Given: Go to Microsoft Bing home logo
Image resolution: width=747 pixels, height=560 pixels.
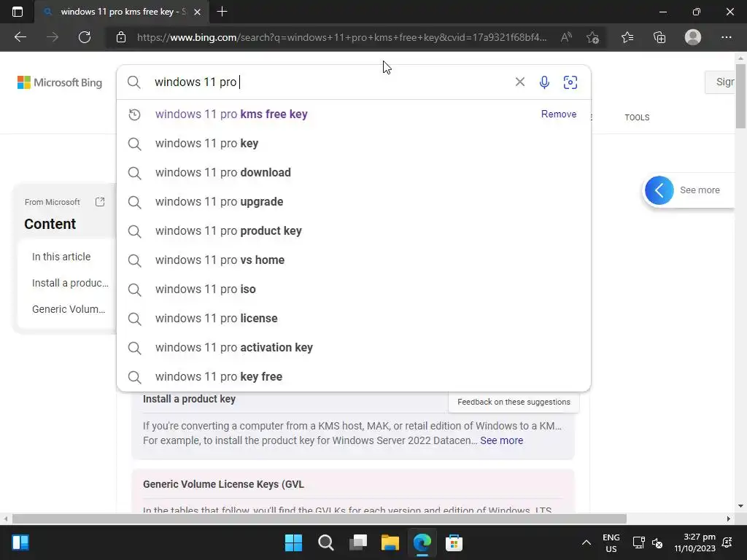Looking at the screenshot, I should click(60, 82).
